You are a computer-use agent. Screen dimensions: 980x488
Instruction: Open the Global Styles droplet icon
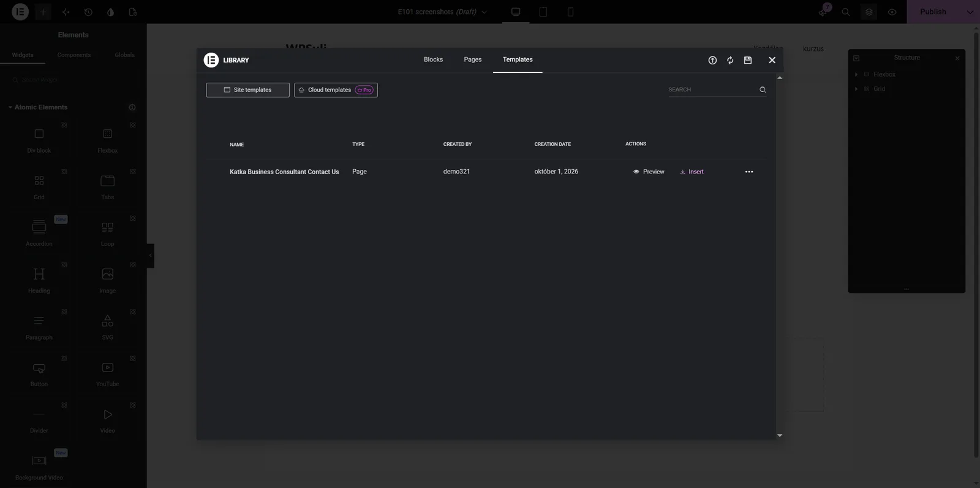(110, 12)
